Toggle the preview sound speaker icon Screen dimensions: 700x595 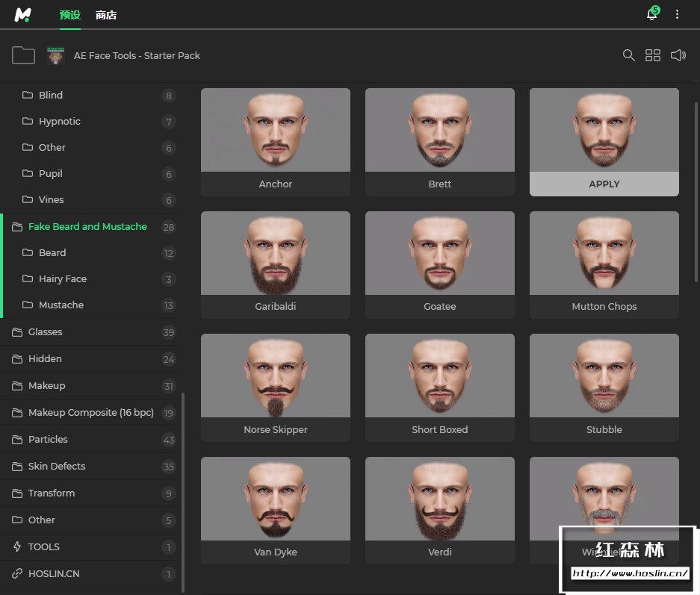[678, 55]
